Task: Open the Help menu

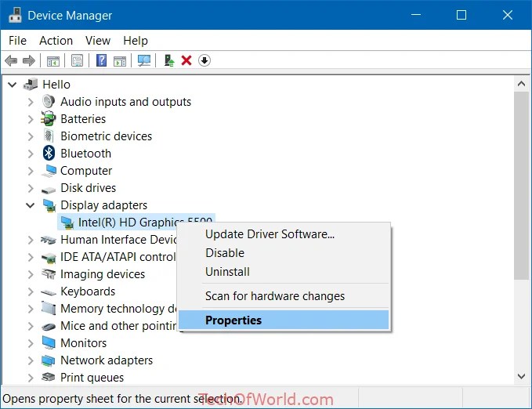Action: [x=136, y=41]
